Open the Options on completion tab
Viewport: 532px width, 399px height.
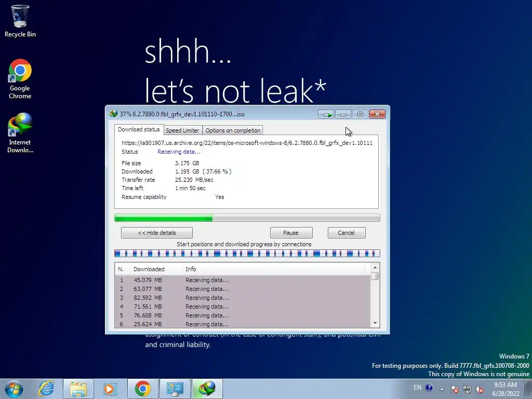click(x=233, y=130)
